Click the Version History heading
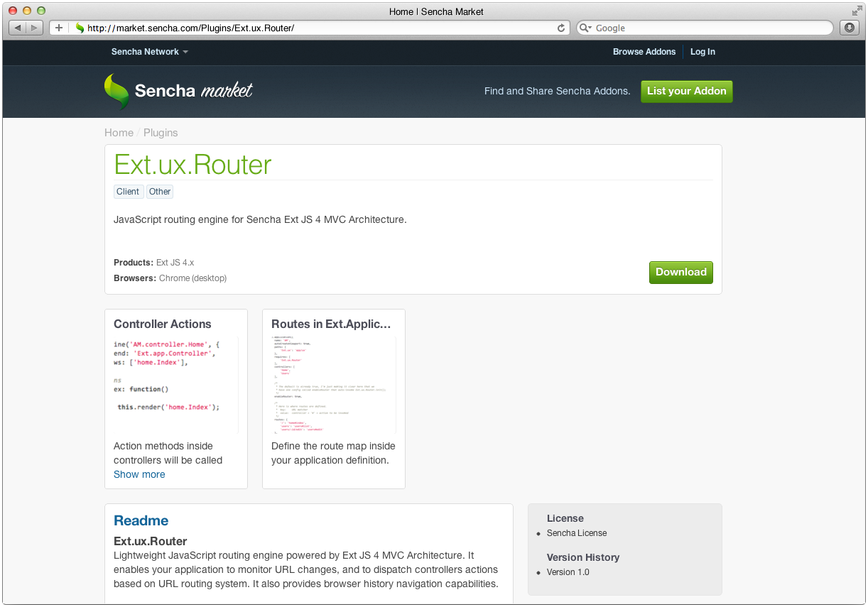Screen dimensions: 868x607 (583, 557)
